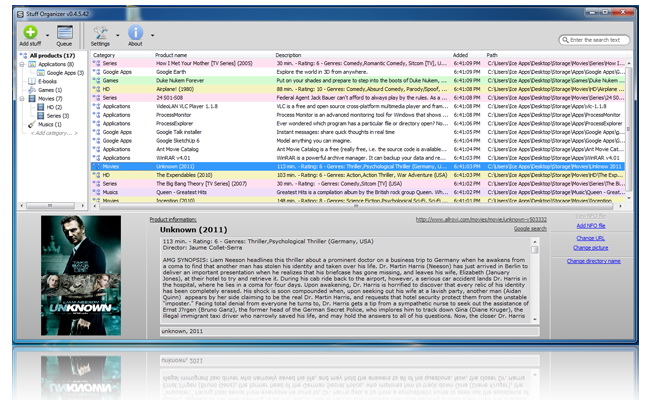Viewport: 650px width, 400px height.
Task: Open the Settings tools icon
Action: click(x=100, y=32)
